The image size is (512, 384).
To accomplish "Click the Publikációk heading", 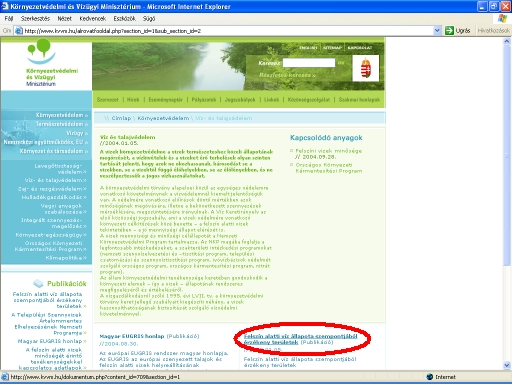I will coord(67,284).
